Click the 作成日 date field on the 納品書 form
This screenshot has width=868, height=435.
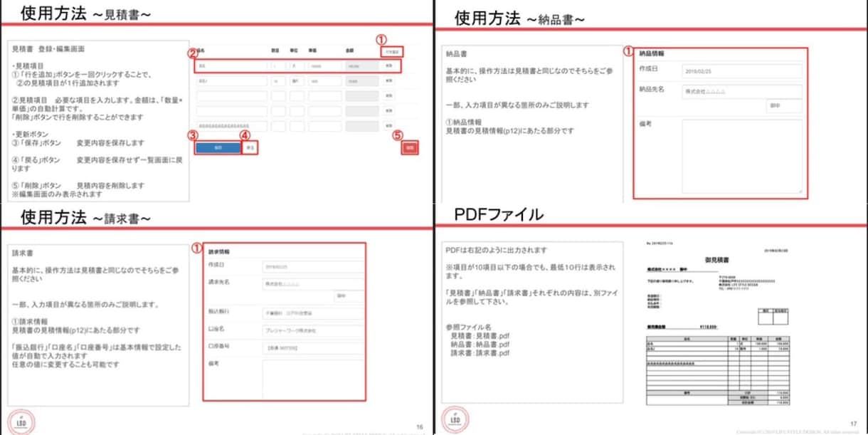coord(741,71)
